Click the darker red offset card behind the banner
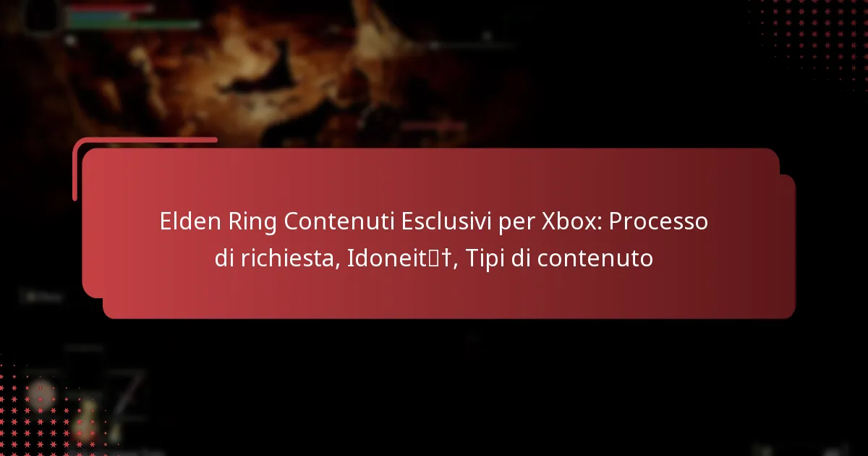The height and width of the screenshot is (456, 868). [x=788, y=246]
